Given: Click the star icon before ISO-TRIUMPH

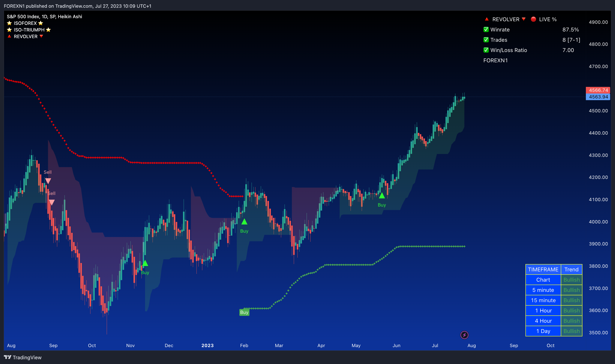Looking at the screenshot, I should [x=9, y=30].
